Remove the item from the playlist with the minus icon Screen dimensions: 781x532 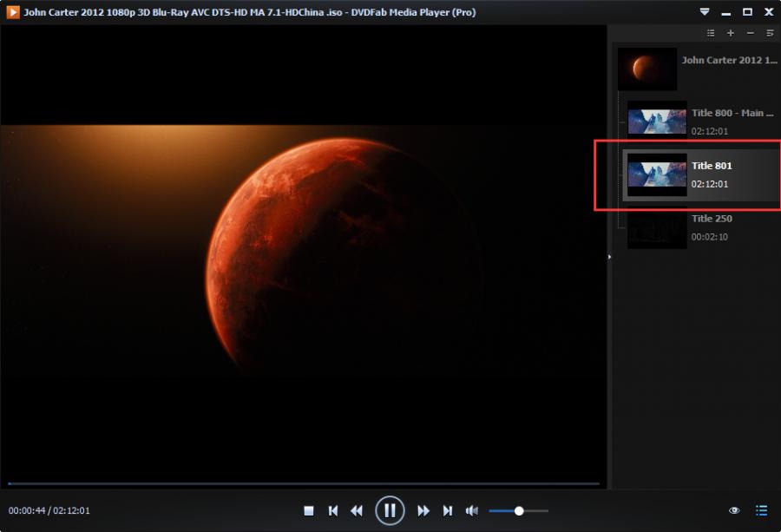(x=750, y=33)
